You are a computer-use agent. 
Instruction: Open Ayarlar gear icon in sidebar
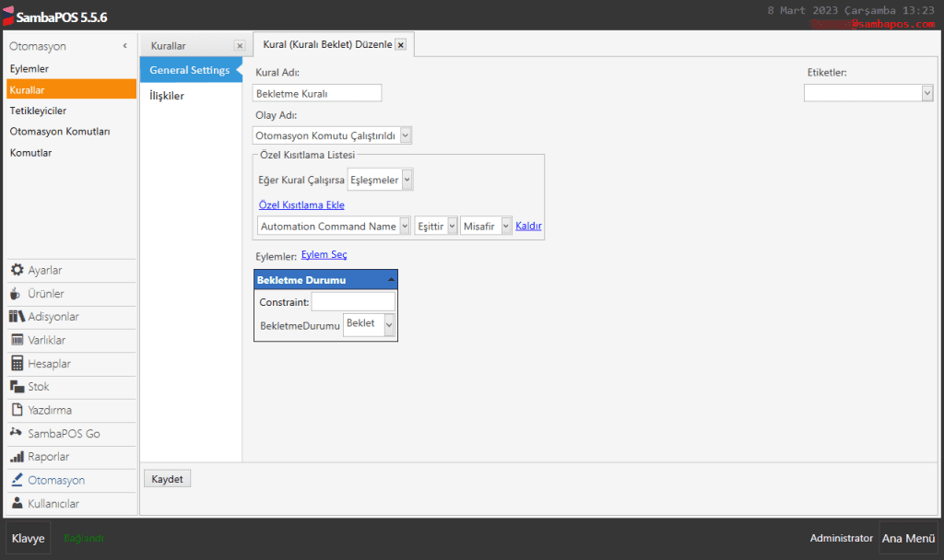pos(17,270)
